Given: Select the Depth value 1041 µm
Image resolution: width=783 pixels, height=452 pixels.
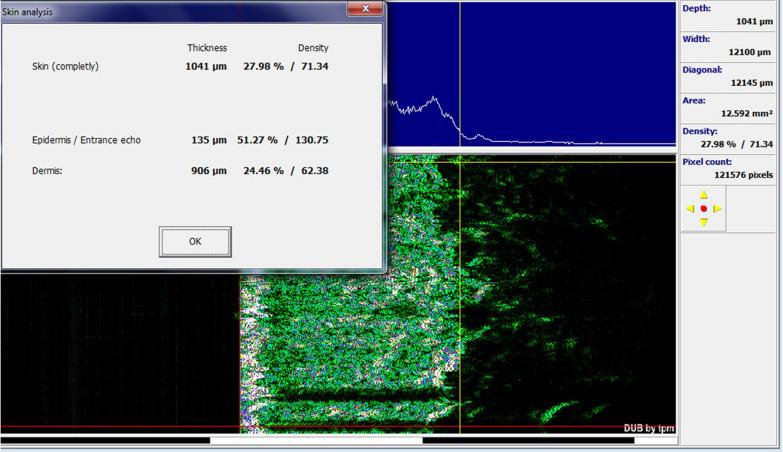Looking at the screenshot, I should click(x=754, y=21).
